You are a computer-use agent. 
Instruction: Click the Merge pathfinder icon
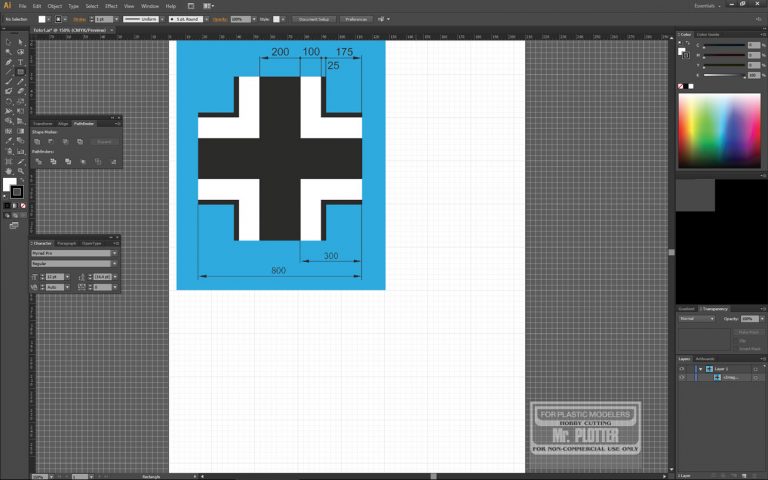[x=68, y=161]
